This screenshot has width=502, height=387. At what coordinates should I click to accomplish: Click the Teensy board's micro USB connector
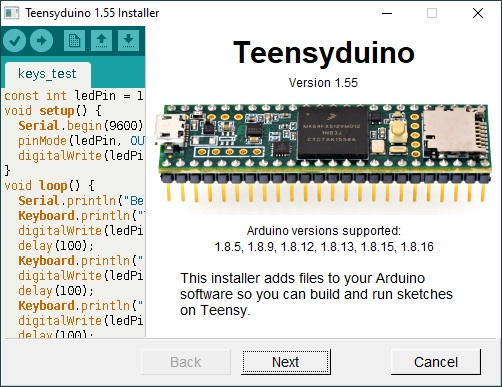click(x=170, y=130)
